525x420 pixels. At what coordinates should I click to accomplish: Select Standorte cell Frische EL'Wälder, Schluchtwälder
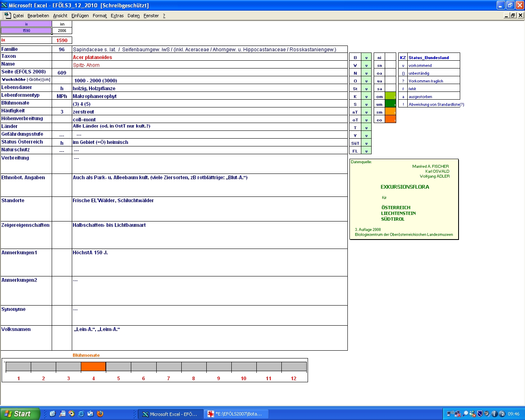click(x=210, y=209)
